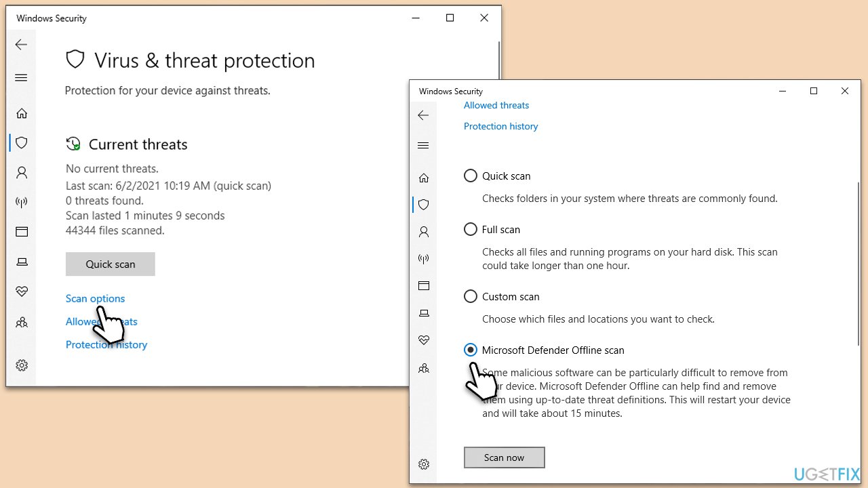Open Allowed threats link in right window
The height and width of the screenshot is (488, 868).
pos(496,105)
